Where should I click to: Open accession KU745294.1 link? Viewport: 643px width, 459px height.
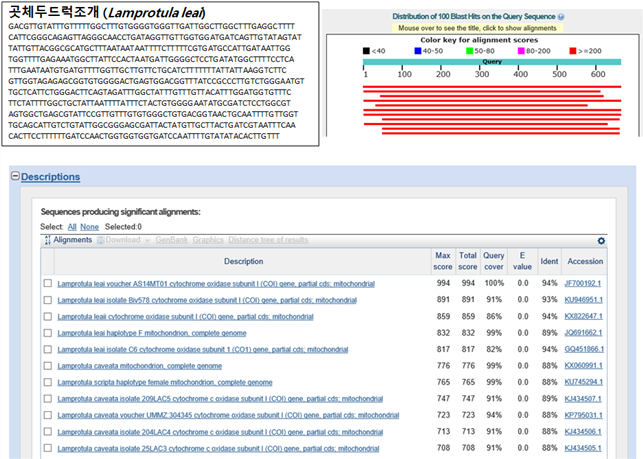(584, 382)
